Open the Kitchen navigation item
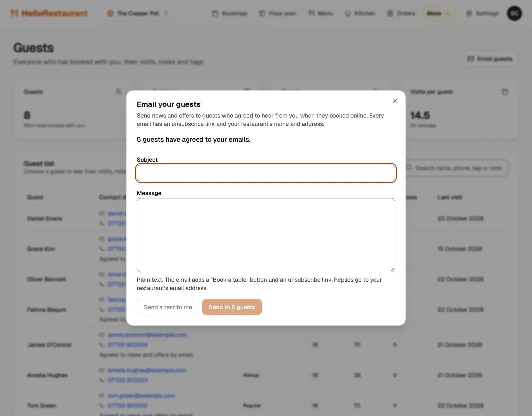This screenshot has height=416, width=532. [x=360, y=13]
